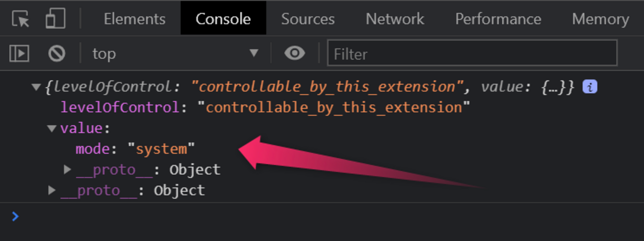
Task: Click the blue info badge icon
Action: coord(590,87)
